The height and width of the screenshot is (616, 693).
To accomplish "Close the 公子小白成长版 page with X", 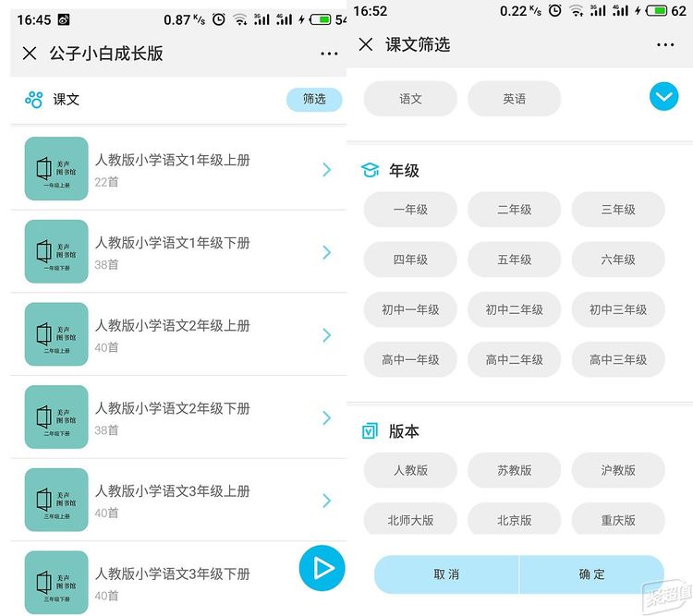I will tap(30, 54).
